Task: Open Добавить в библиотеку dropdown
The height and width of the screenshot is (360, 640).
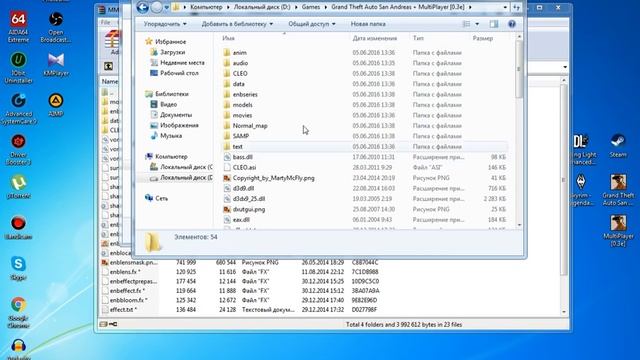Action: [x=237, y=24]
